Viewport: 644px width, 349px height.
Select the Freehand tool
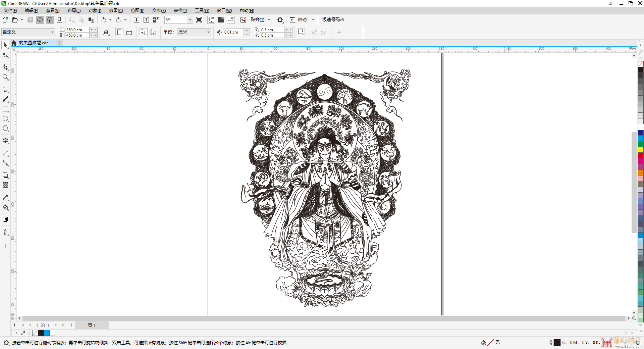(x=5, y=90)
